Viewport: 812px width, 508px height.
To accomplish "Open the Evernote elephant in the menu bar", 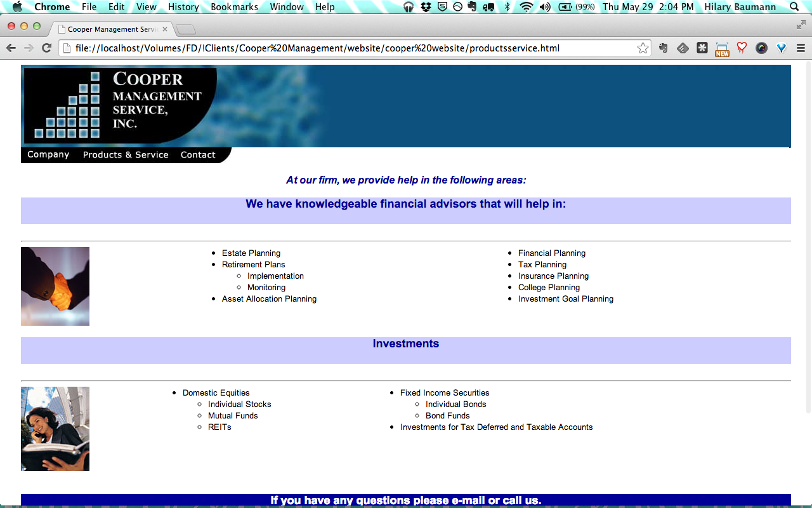I will [x=473, y=7].
